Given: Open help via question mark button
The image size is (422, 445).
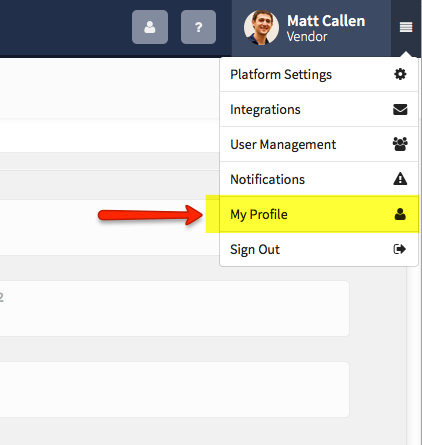Looking at the screenshot, I should (x=198, y=27).
